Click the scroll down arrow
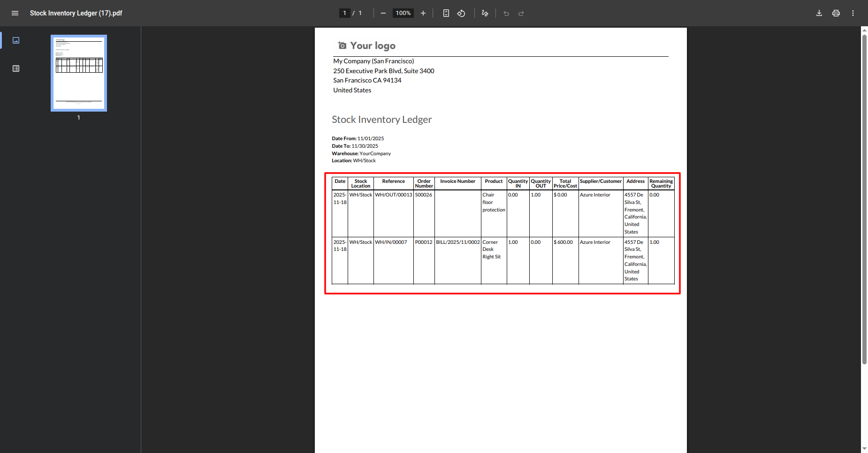Image resolution: width=868 pixels, height=453 pixels. pyautogui.click(x=864, y=449)
